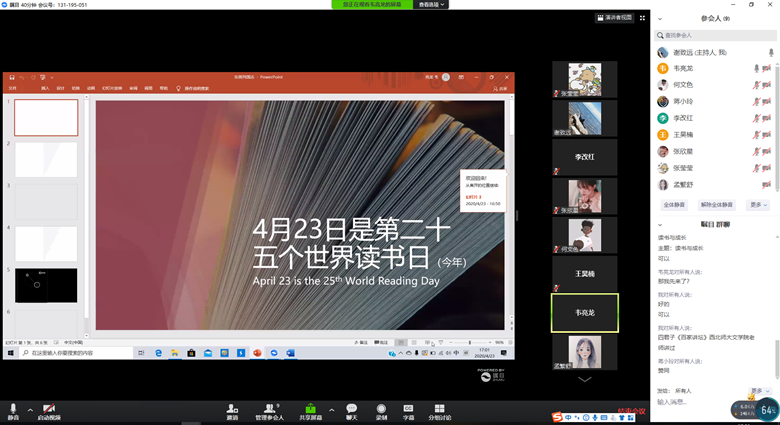
Task: Click the 全体静音 button
Action: (x=675, y=205)
